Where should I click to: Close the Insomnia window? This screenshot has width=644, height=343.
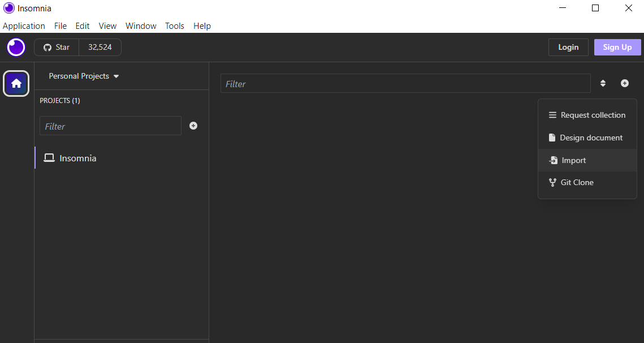628,8
